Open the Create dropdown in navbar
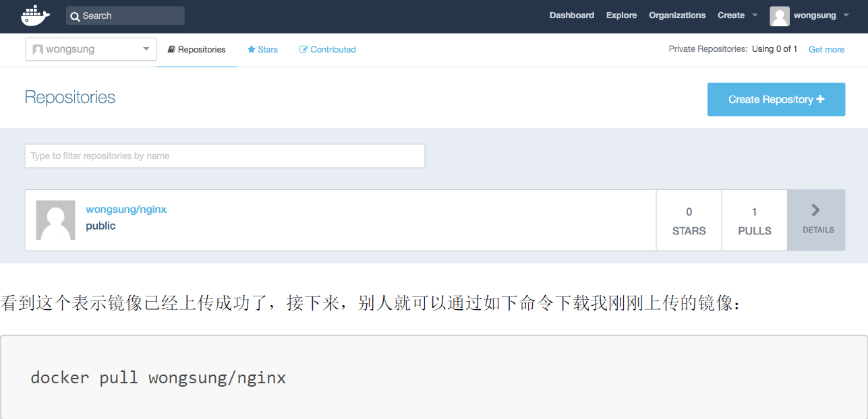This screenshot has height=419, width=868. [736, 15]
